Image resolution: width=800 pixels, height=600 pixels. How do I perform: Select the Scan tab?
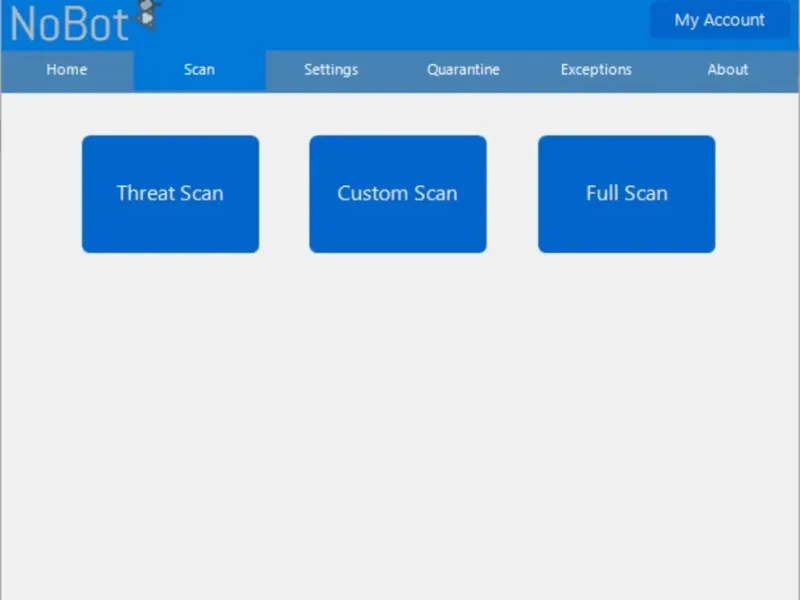point(199,70)
